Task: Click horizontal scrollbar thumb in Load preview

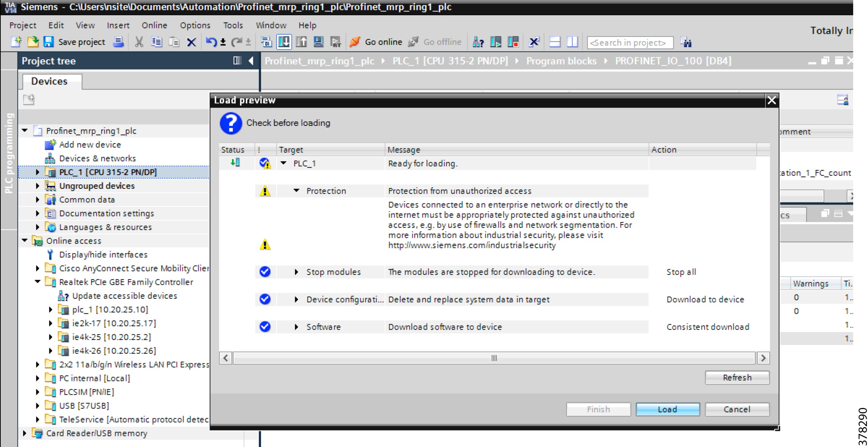Action: [494, 358]
